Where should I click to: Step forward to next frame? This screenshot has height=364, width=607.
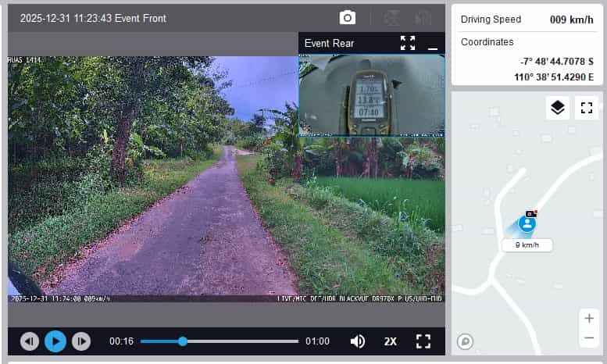point(81,341)
